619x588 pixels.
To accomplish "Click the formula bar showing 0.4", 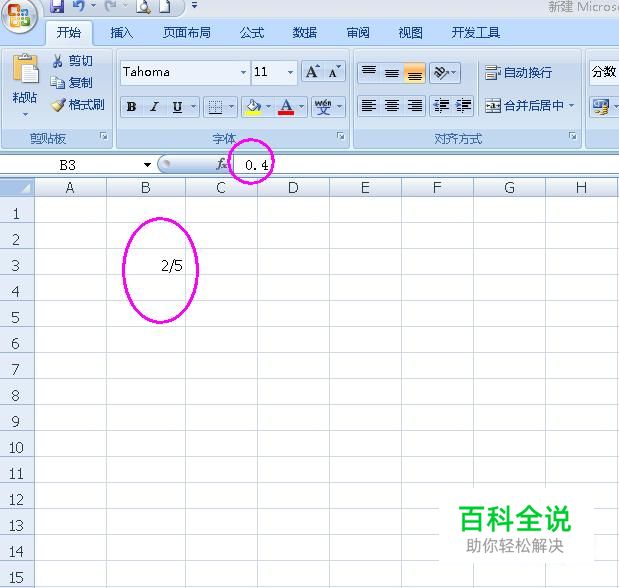I will 426,165.
